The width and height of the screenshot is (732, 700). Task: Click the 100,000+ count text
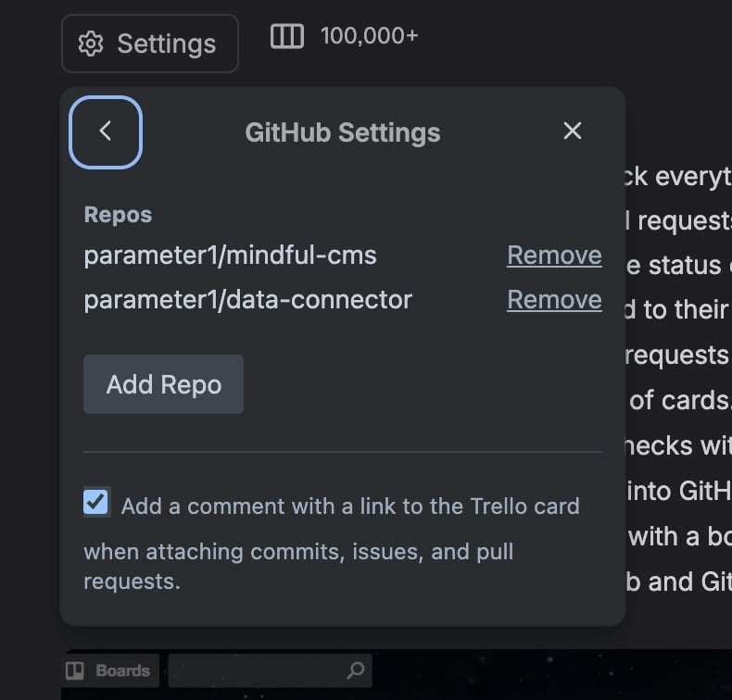tap(370, 36)
